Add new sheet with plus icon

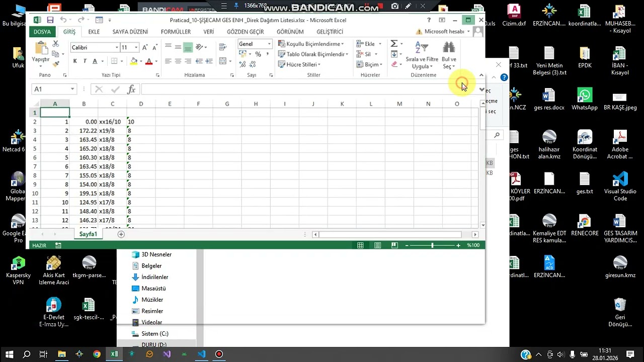click(121, 234)
